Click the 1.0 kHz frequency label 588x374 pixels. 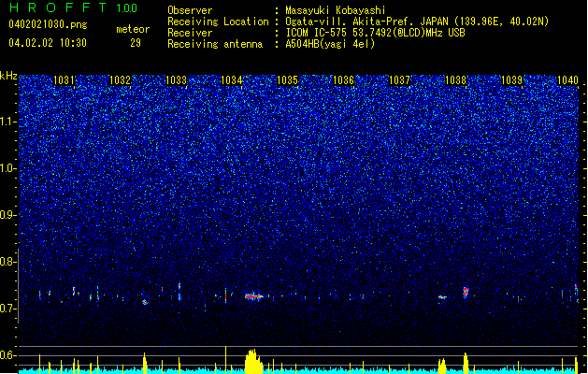pyautogui.click(x=8, y=169)
